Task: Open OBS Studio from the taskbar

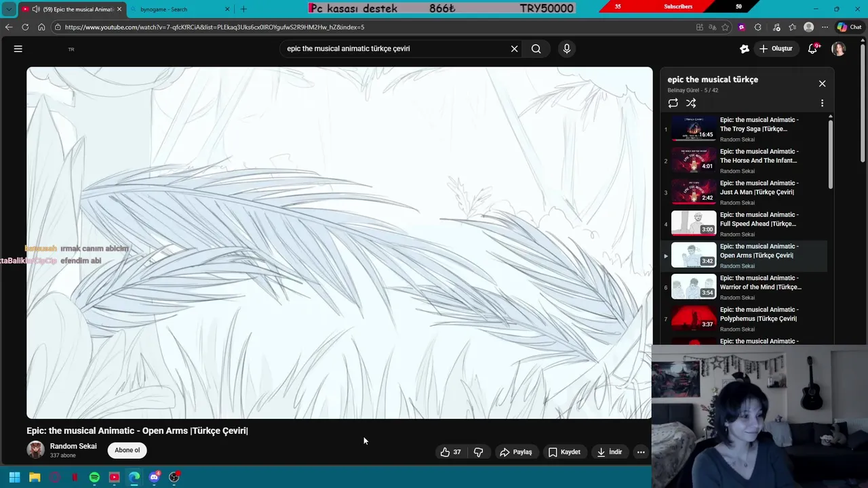Action: [x=174, y=477]
